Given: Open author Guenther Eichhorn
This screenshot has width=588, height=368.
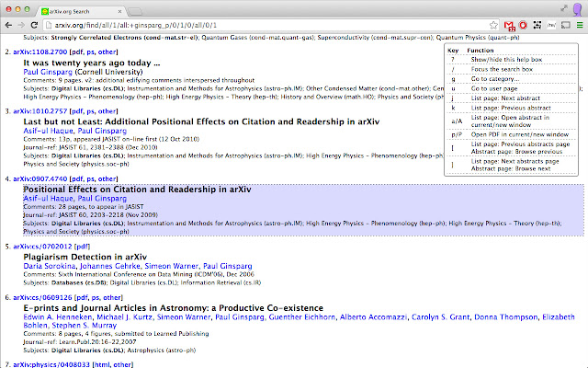Looking at the screenshot, I should 302,316.
